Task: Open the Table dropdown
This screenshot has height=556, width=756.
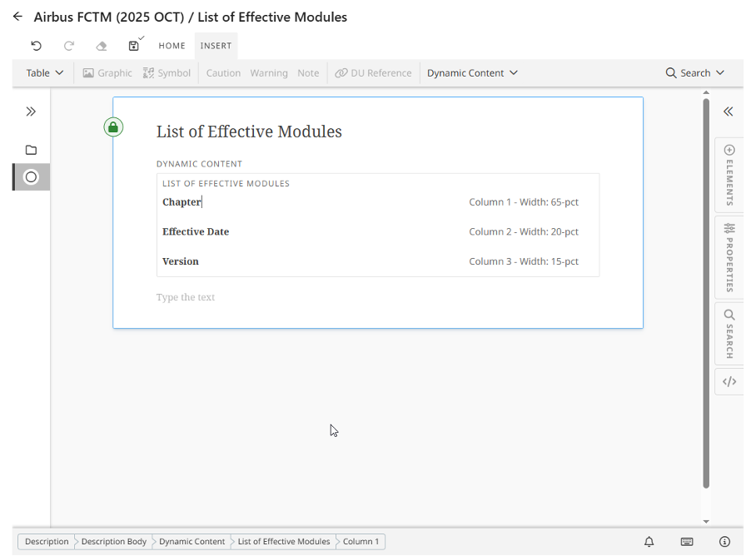Action: point(45,72)
